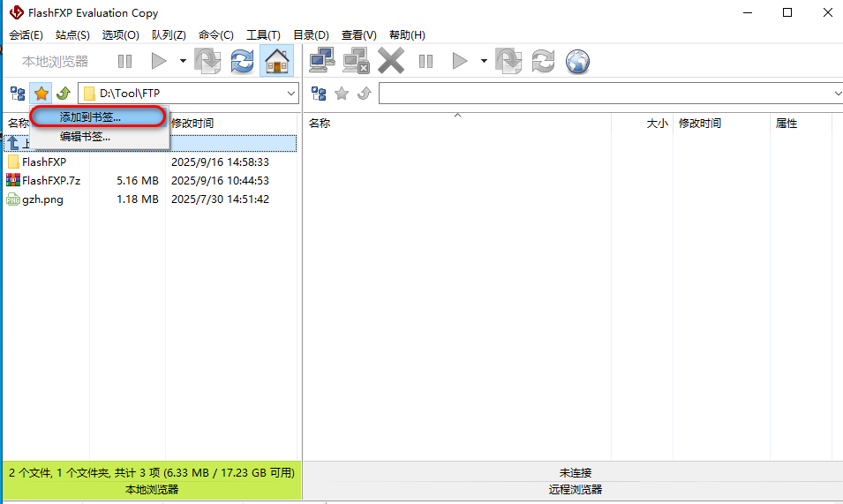Viewport: 843px width, 504px height.
Task: Click the 2025/7/30 14:51:42 date cell
Action: 220,199
